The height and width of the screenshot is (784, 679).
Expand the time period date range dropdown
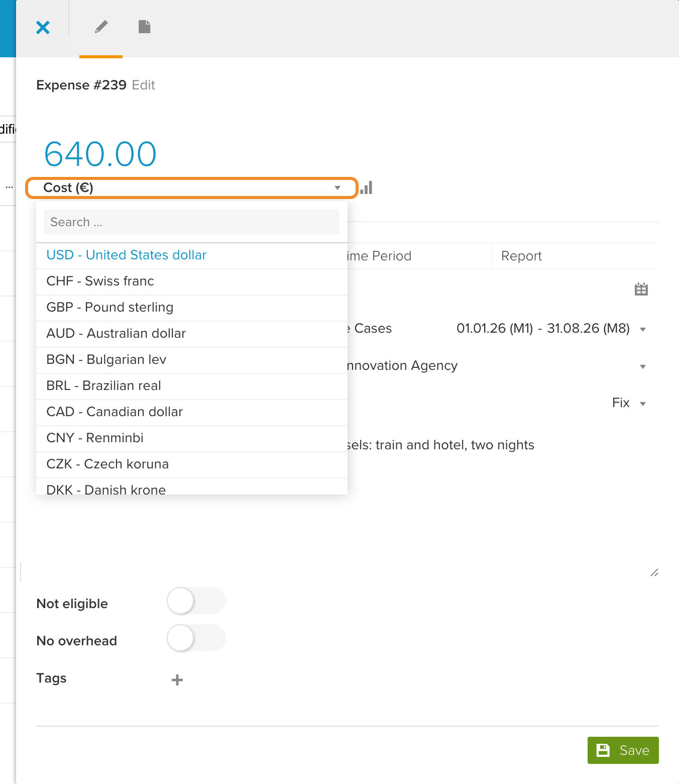tap(643, 330)
